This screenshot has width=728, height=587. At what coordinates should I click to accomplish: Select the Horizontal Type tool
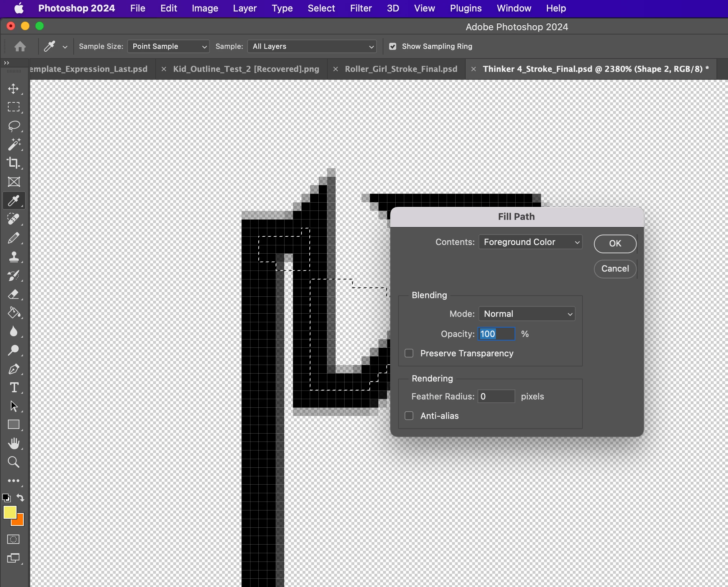point(14,388)
